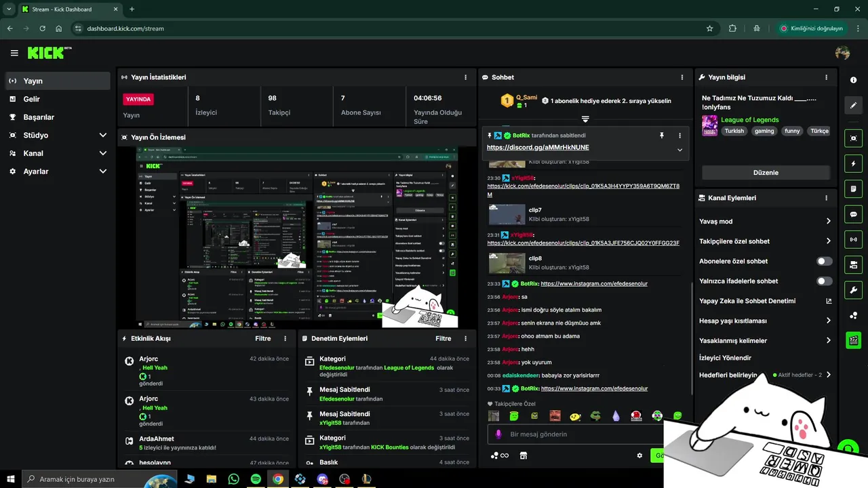Expand the pinned message chevron
The width and height of the screenshot is (868, 488).
pyautogui.click(x=679, y=150)
